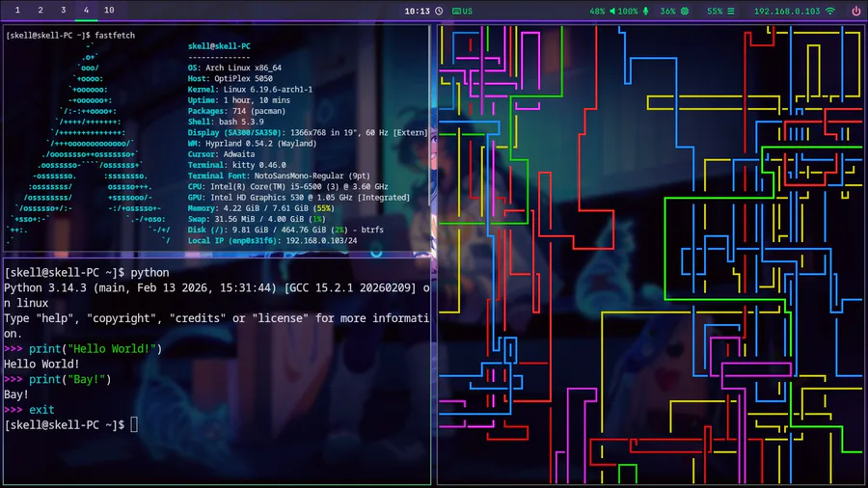The height and width of the screenshot is (488, 868).
Task: Click the clock icon beside 10:13
Action: point(439,11)
